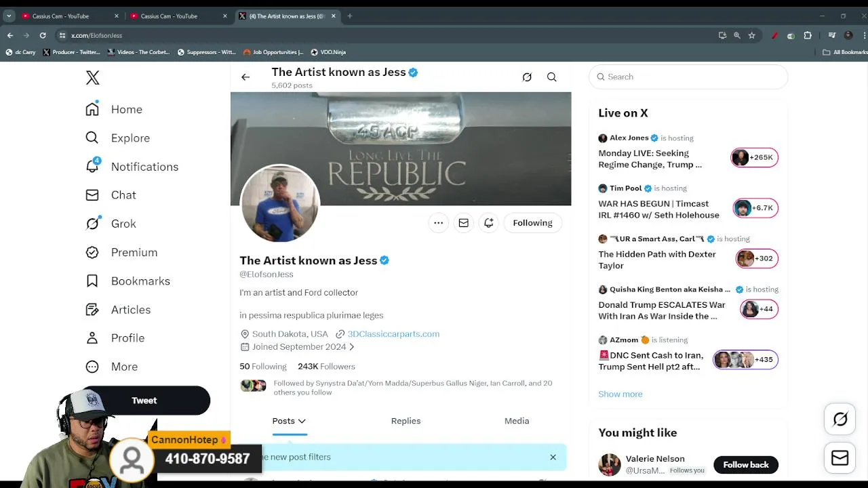868x488 pixels.
Task: Reload the page
Action: (43, 35)
